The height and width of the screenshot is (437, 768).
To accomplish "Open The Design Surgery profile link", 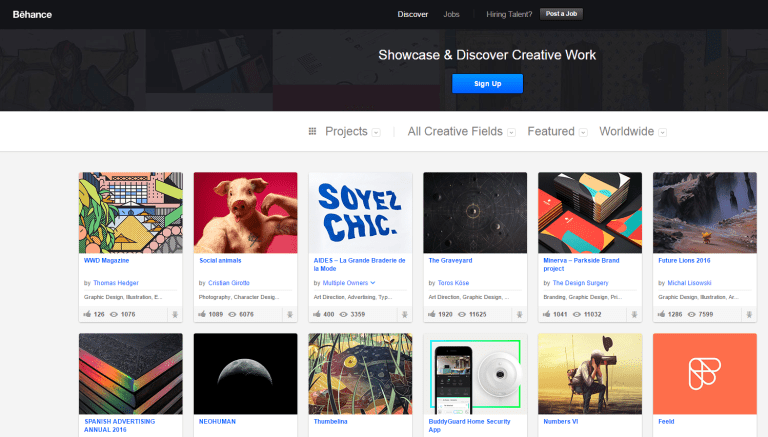I will (580, 283).
